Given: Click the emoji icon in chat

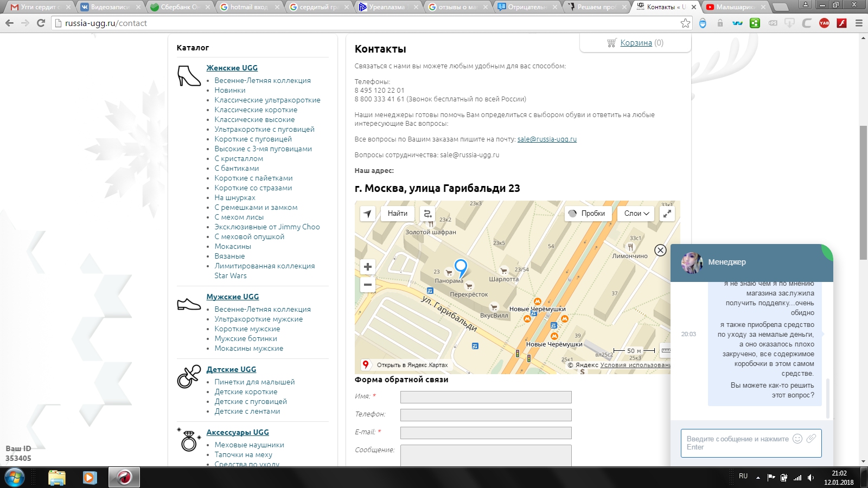Looking at the screenshot, I should pyautogui.click(x=797, y=439).
